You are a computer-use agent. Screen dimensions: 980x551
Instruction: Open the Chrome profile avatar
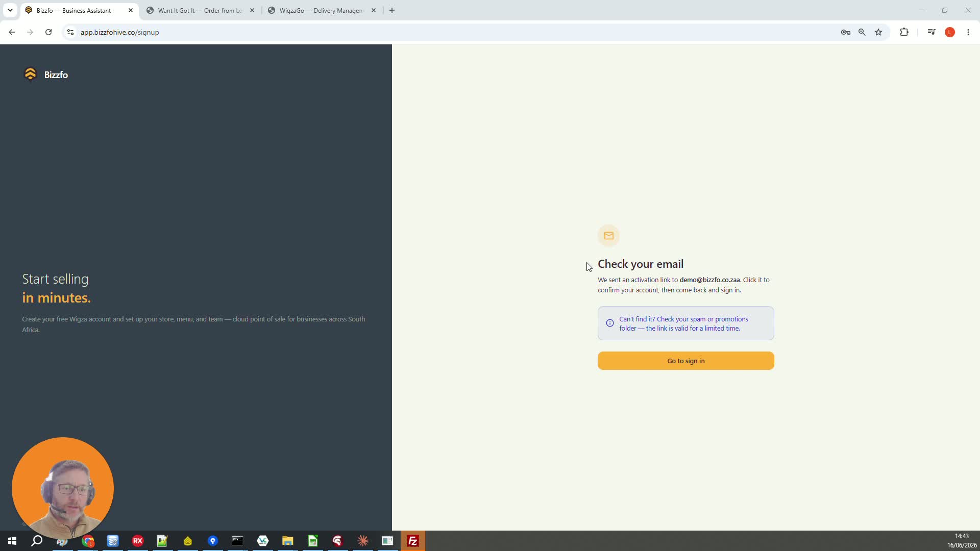(x=949, y=32)
